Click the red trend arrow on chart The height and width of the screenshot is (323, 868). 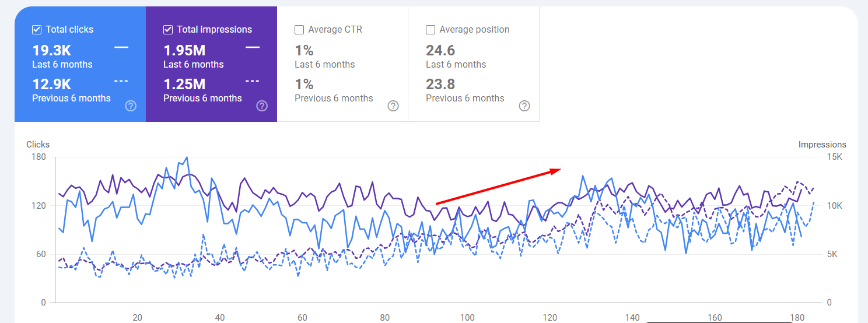(498, 187)
